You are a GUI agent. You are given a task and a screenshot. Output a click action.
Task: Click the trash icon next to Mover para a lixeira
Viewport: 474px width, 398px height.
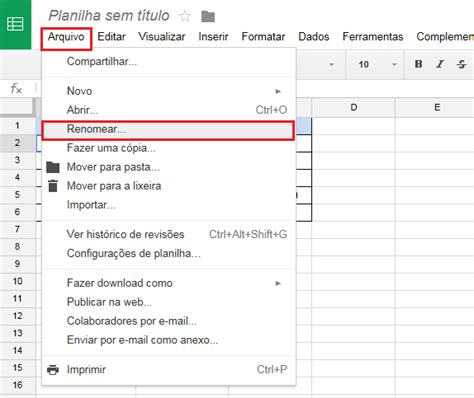click(53, 186)
